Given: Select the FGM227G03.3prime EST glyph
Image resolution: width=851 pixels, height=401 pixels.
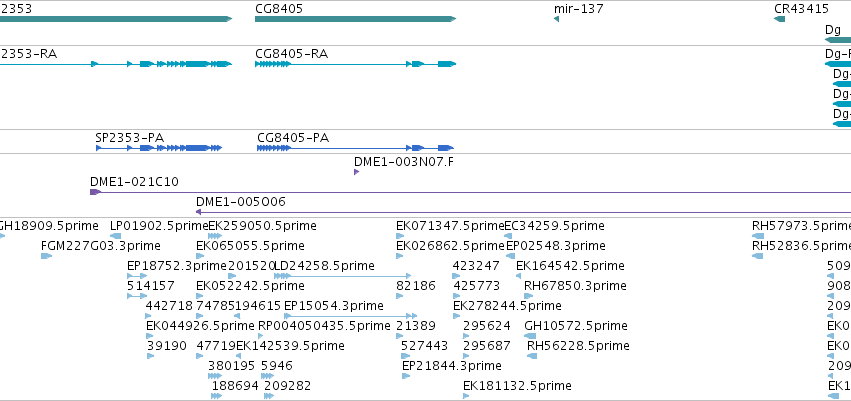Looking at the screenshot, I should [x=46, y=256].
